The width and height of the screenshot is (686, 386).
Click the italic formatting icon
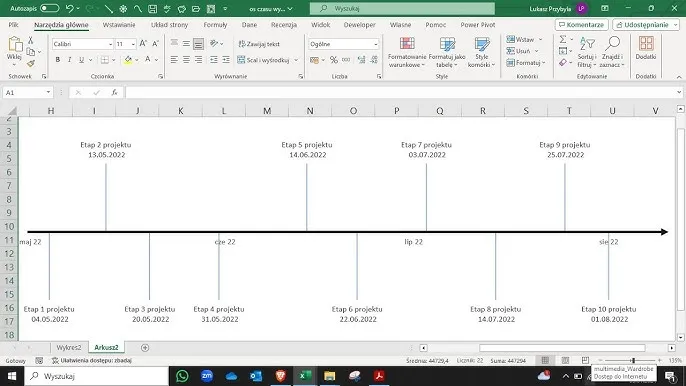pos(70,60)
